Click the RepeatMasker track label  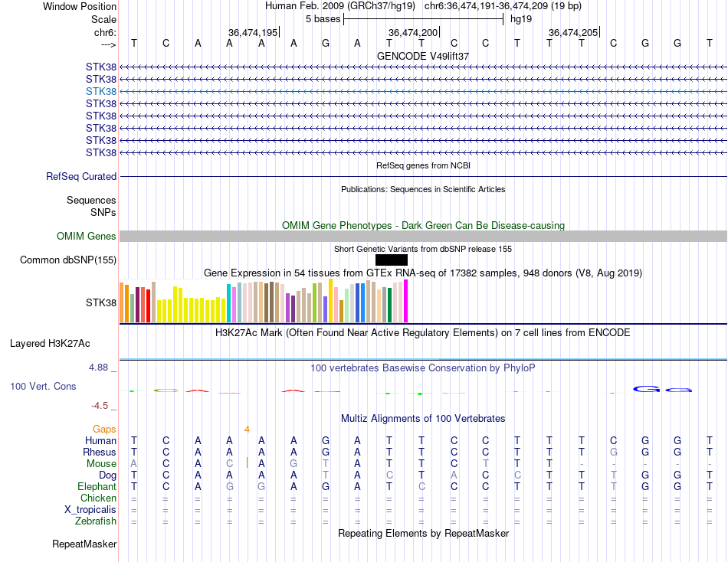(x=84, y=544)
